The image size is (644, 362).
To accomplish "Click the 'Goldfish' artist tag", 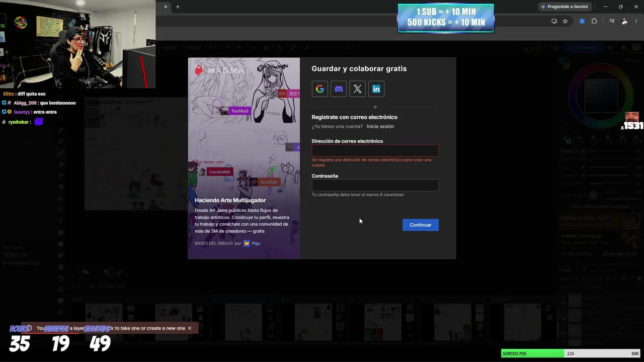I will (x=269, y=182).
